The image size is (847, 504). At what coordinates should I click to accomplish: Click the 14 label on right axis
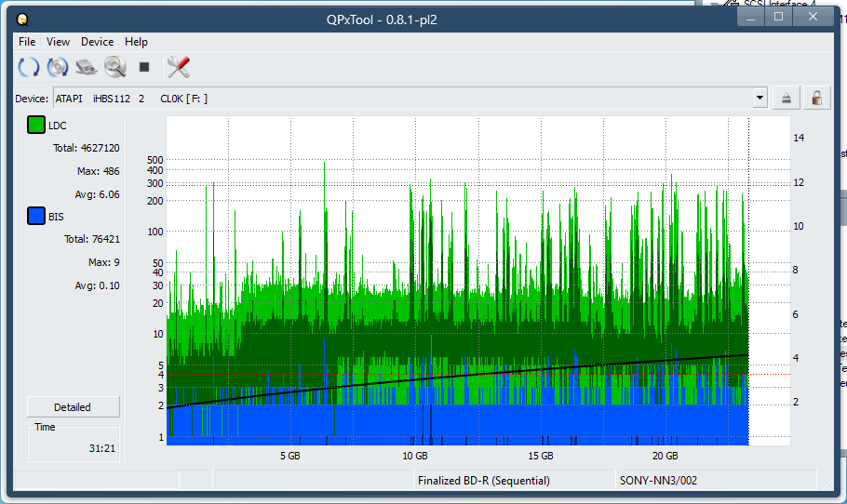(x=799, y=138)
